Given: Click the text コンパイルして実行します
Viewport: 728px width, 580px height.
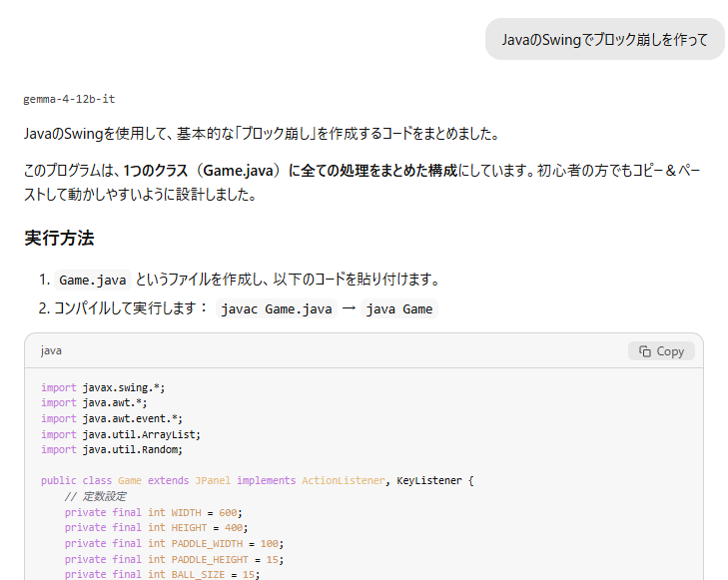Looking at the screenshot, I should (125, 308).
